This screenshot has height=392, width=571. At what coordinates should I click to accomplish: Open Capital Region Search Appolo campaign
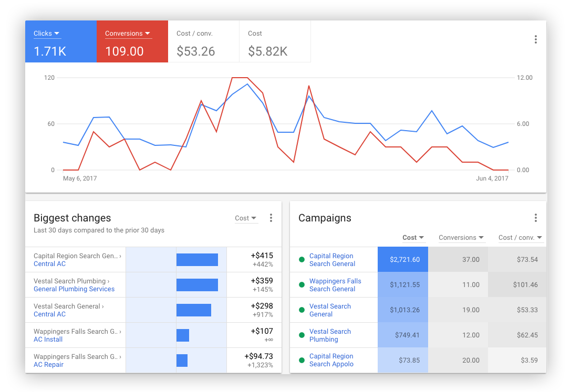(x=331, y=360)
